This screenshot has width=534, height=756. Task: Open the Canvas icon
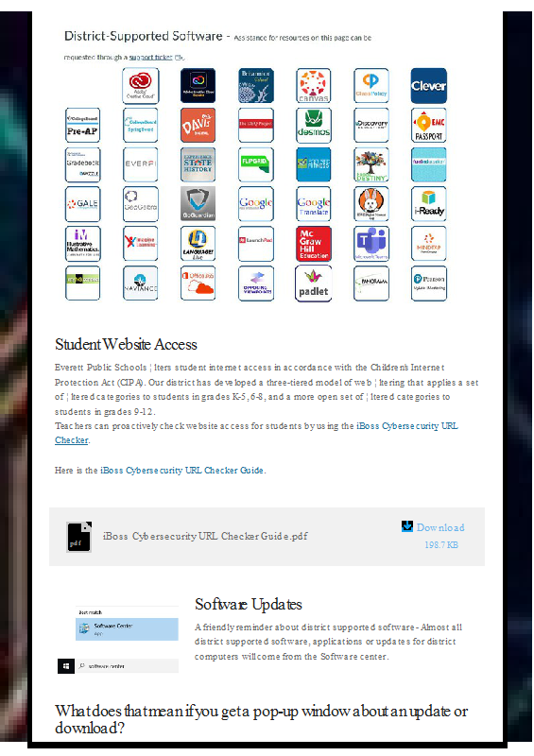[314, 86]
